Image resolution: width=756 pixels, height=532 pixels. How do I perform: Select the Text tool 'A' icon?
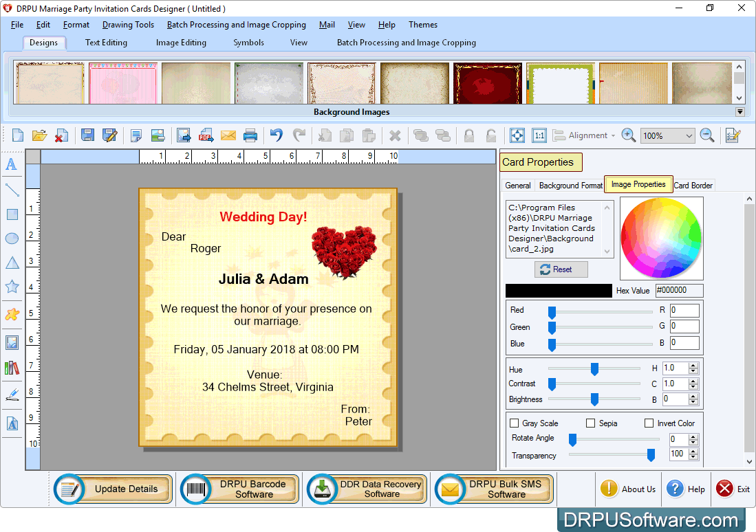[x=12, y=164]
